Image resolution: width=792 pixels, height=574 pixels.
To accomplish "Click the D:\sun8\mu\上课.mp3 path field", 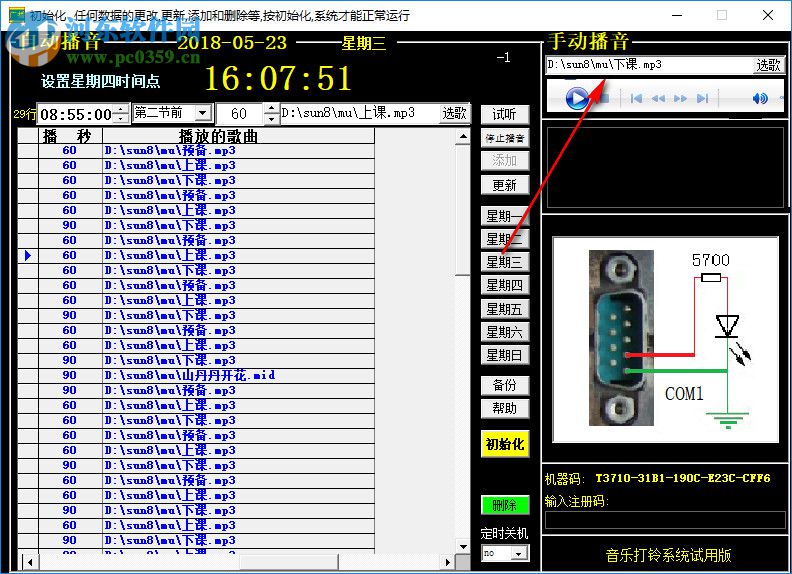I will (360, 113).
